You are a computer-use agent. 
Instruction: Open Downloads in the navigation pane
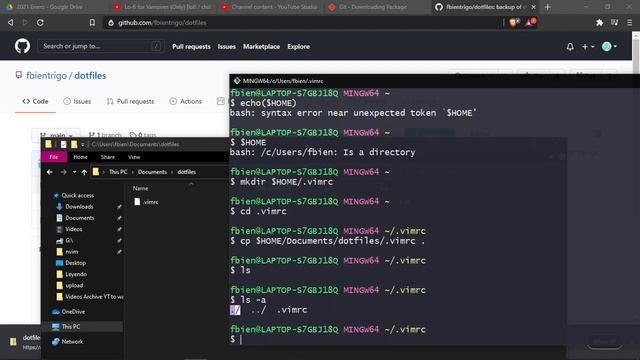point(75,207)
